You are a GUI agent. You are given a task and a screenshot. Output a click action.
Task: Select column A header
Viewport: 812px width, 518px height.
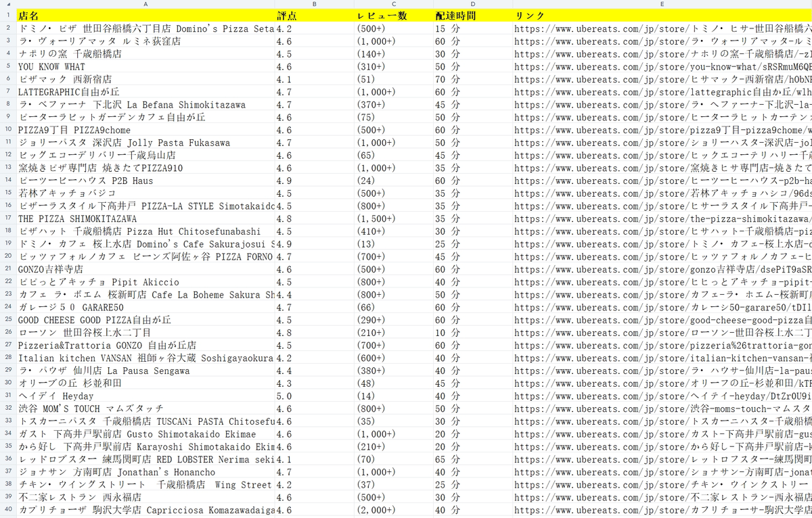point(145,4)
